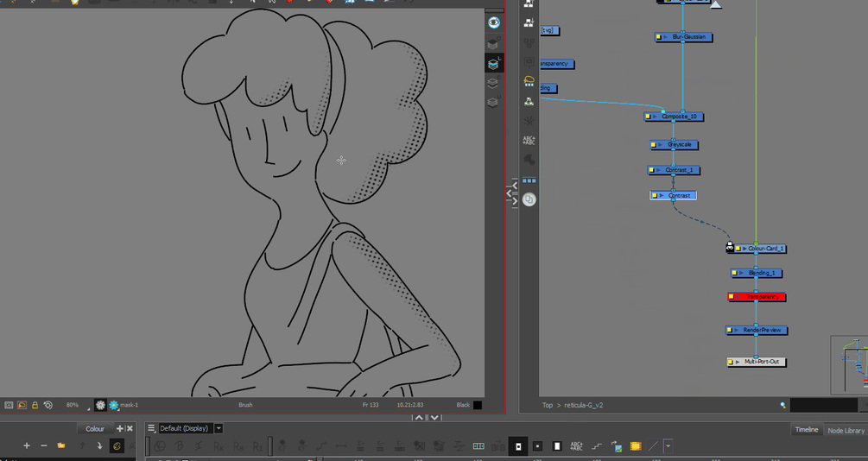The image size is (868, 461).
Task: Close the Colour view with X
Action: pos(130,429)
